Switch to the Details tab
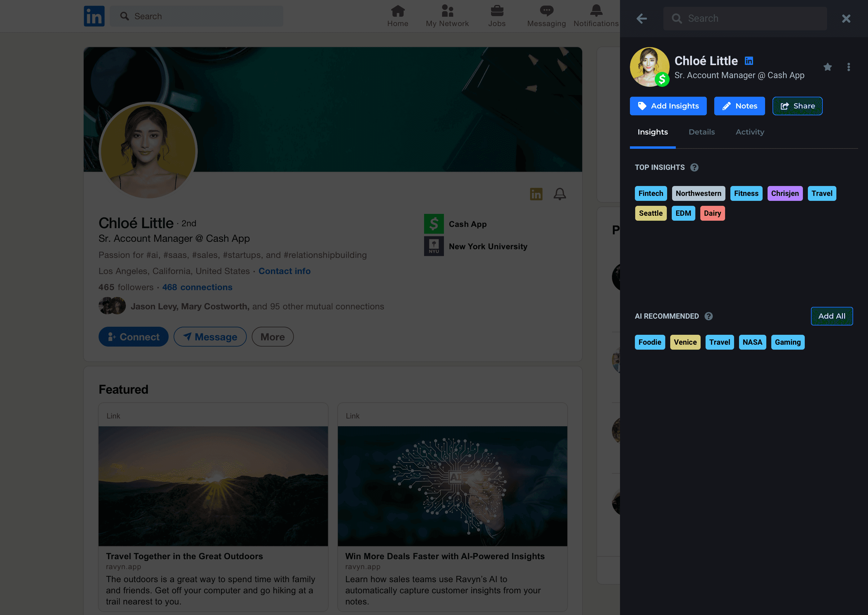This screenshot has width=868, height=615. 702,132
